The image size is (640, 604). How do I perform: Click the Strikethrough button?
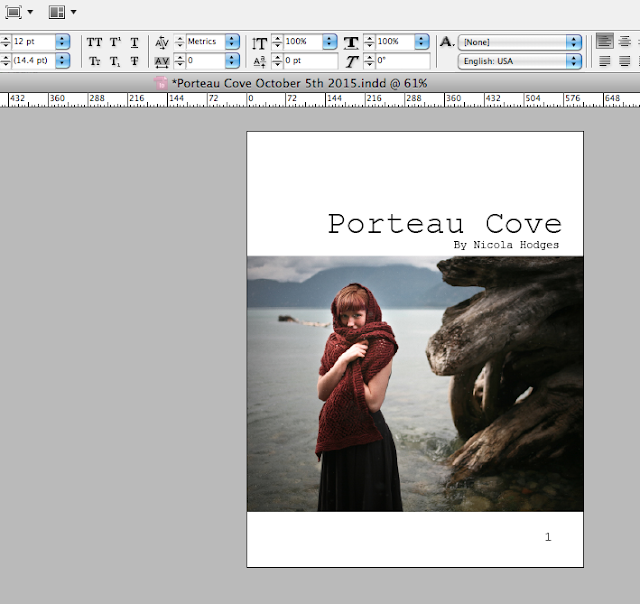134,61
